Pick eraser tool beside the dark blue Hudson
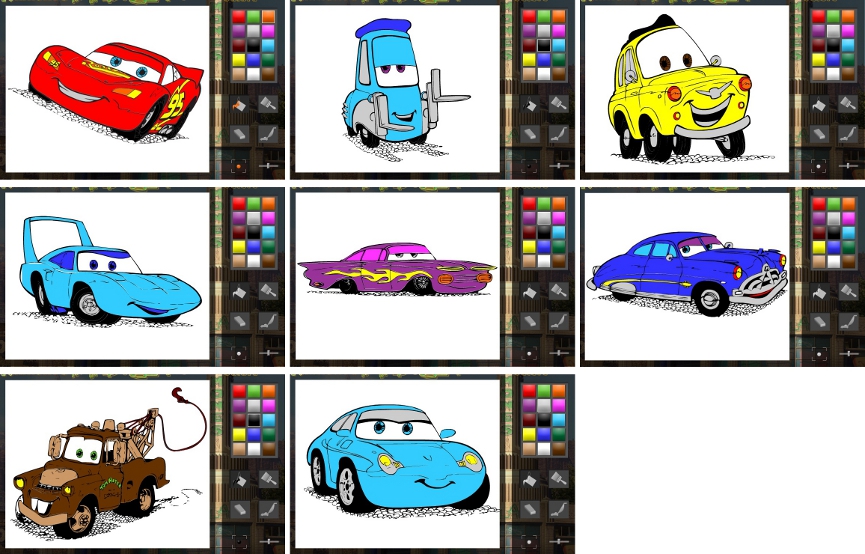865x554 pixels. tap(819, 321)
